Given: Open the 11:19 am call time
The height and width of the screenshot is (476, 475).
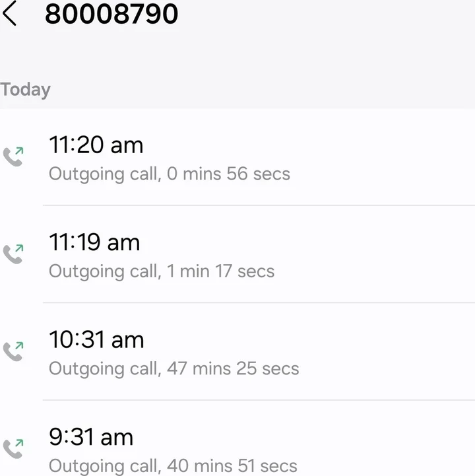Looking at the screenshot, I should click(94, 242).
